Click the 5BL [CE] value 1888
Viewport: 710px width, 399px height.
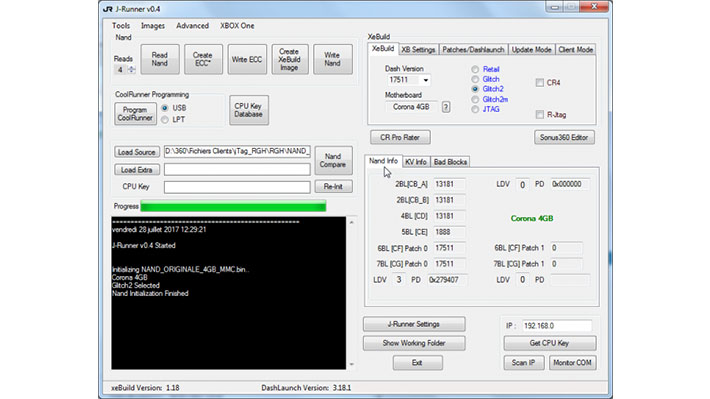pos(450,232)
